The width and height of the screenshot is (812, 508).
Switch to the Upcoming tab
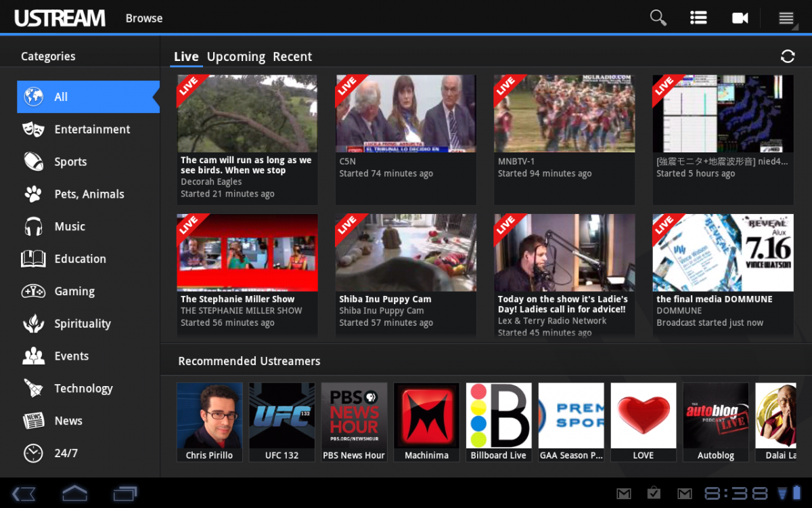pyautogui.click(x=235, y=57)
